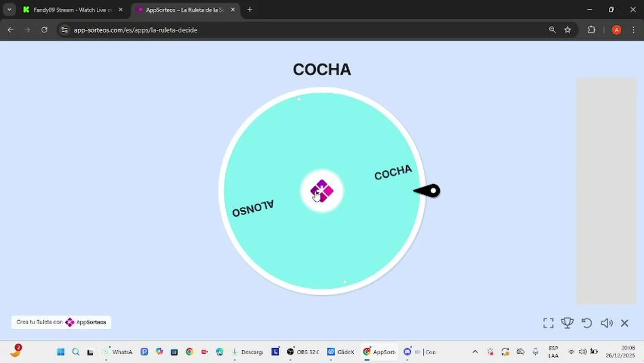Open ClideX from the taskbar

coord(341,352)
